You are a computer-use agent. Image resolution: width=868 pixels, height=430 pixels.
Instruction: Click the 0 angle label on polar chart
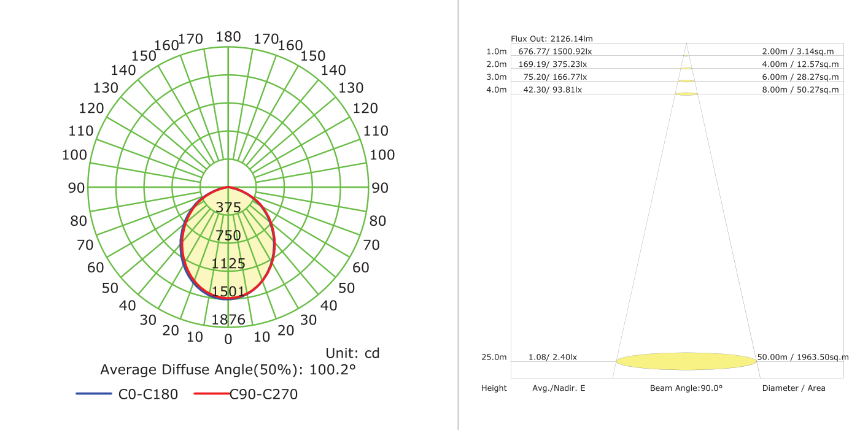pos(228,339)
